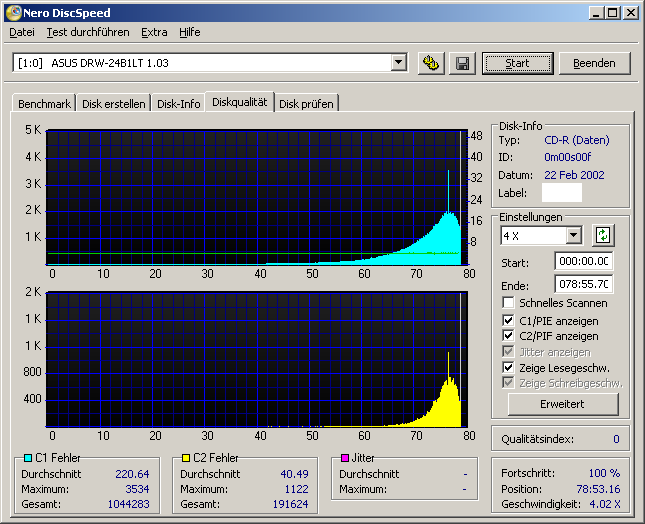Image resolution: width=645 pixels, height=524 pixels.
Task: Uncheck C1/PIE anzeigen
Action: tap(508, 320)
